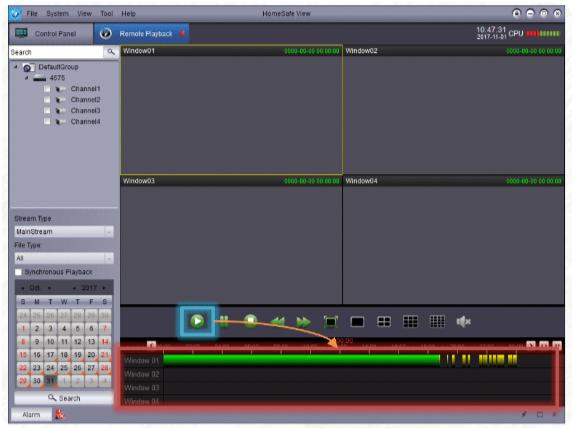Click the rewind playback icon
Viewport: 575px width, 430px height.
tap(278, 322)
